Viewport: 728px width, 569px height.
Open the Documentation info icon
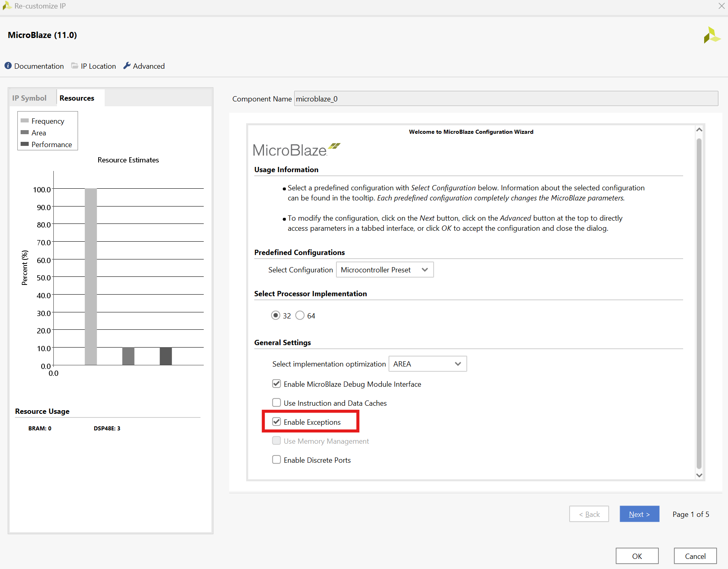click(8, 65)
